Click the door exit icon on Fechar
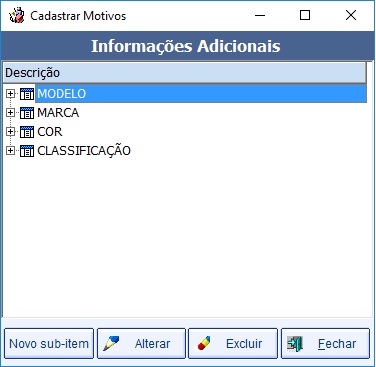The height and width of the screenshot is (367, 376). click(295, 344)
